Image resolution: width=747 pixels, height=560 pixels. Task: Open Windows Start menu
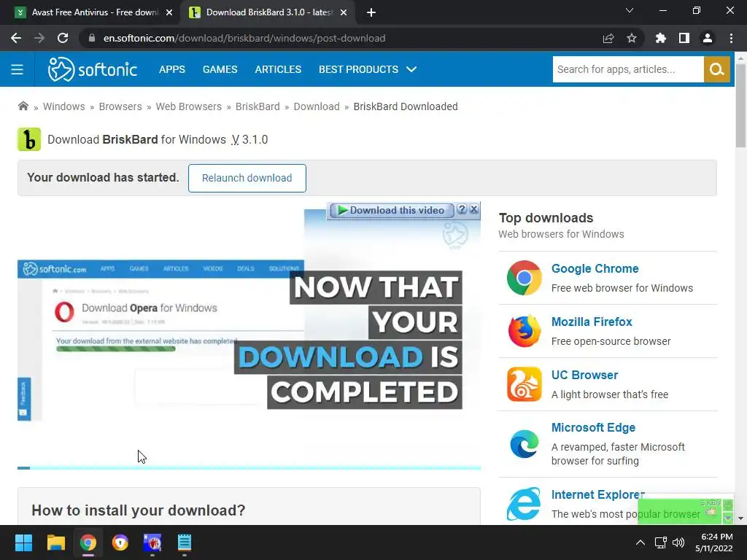23,542
